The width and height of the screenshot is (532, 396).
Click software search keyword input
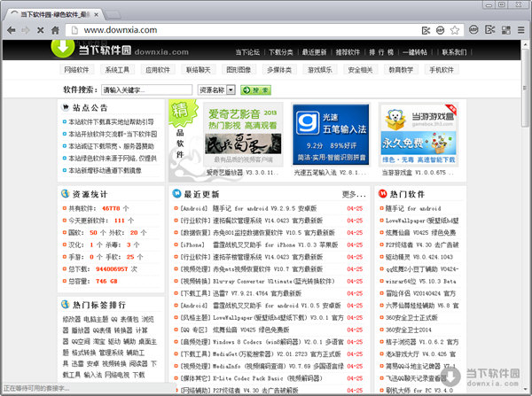click(x=147, y=89)
